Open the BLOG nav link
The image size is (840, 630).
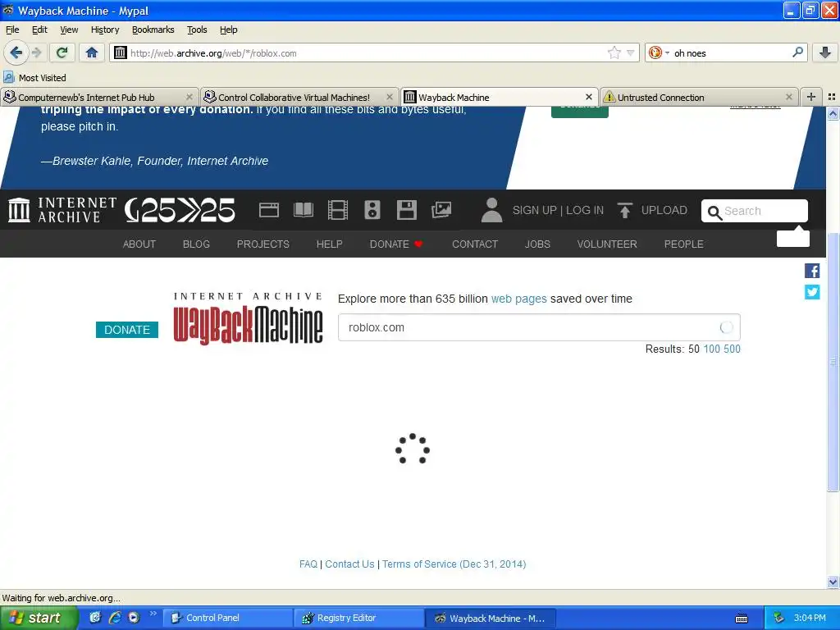pos(196,244)
